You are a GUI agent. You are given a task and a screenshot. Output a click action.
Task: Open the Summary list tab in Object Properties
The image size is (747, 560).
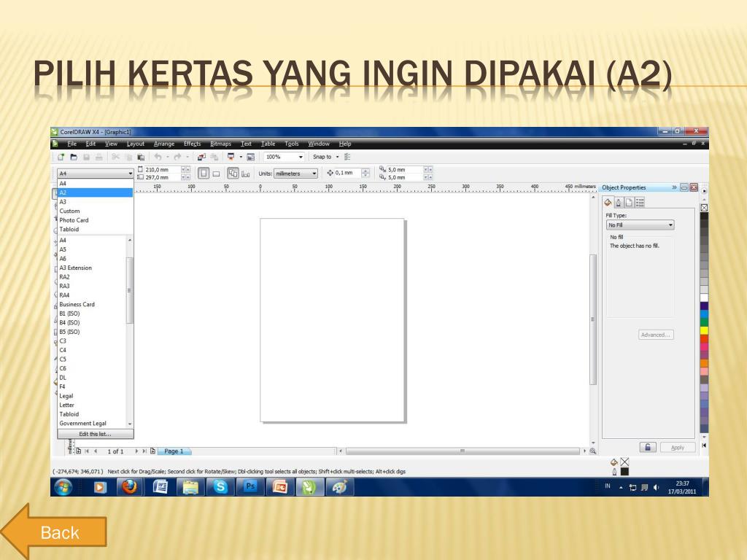(x=640, y=203)
